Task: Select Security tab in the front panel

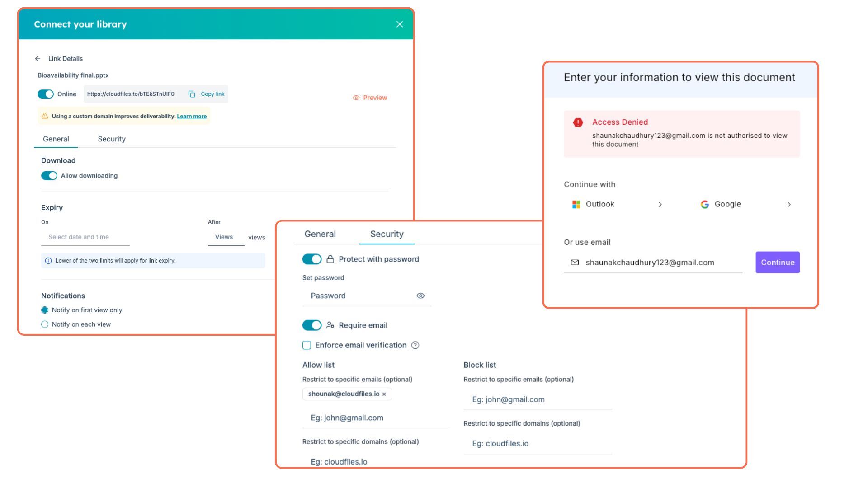Action: [387, 234]
